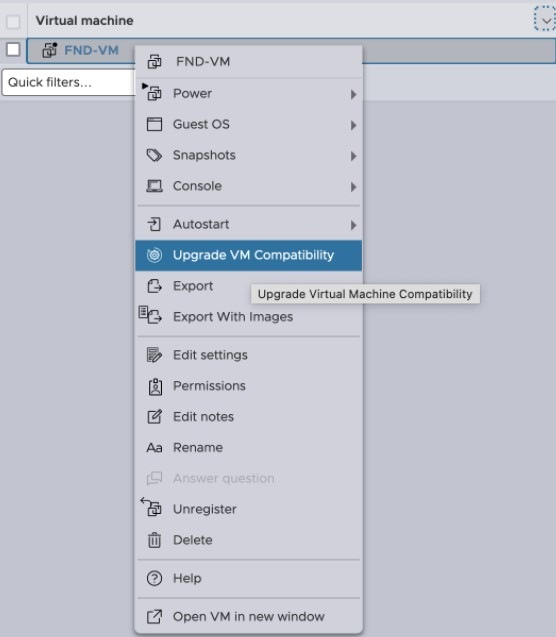The height and width of the screenshot is (637, 556).
Task: Choose Export from the context menu
Action: point(249,286)
